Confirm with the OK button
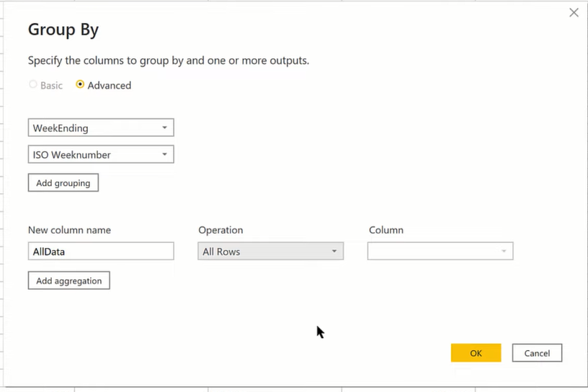 point(476,353)
